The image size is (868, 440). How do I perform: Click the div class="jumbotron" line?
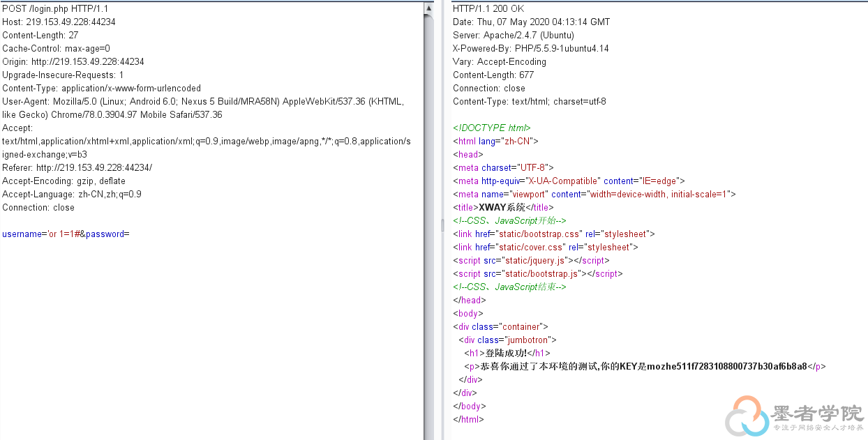coord(507,340)
